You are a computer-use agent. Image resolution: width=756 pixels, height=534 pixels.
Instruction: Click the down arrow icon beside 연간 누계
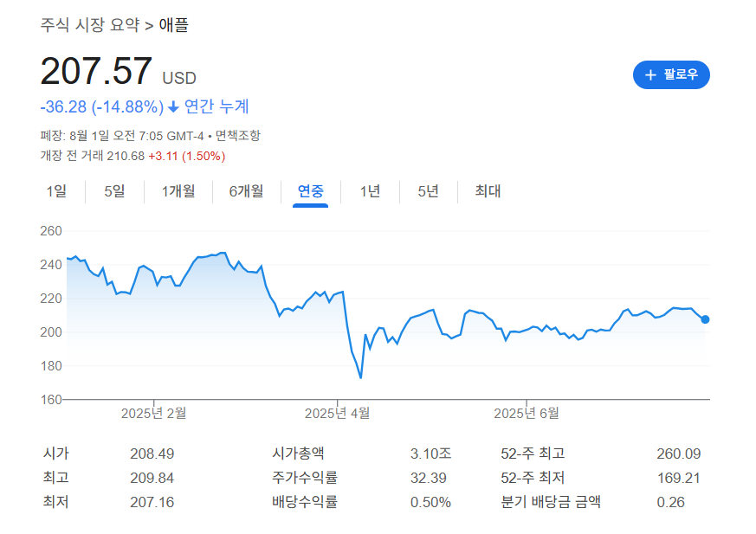point(173,107)
